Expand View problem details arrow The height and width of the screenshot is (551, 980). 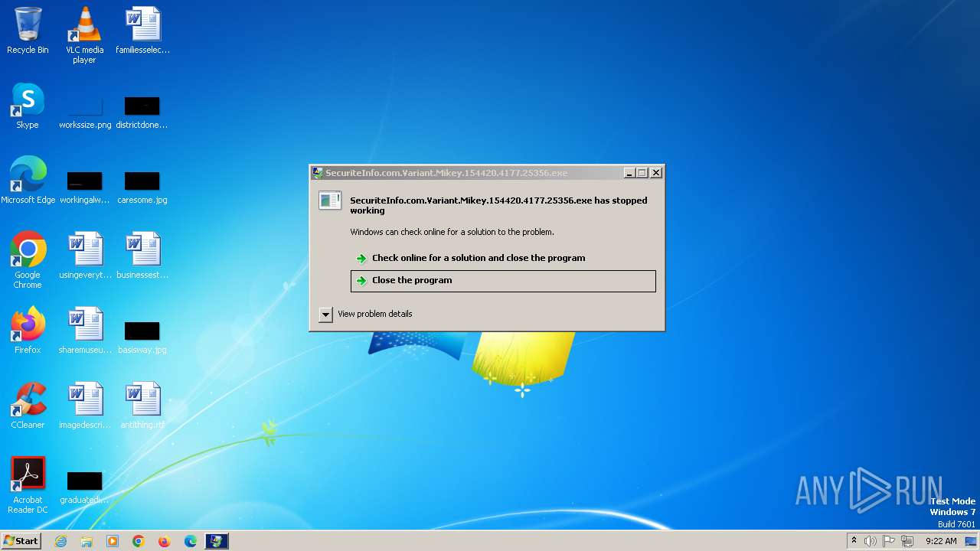point(325,314)
